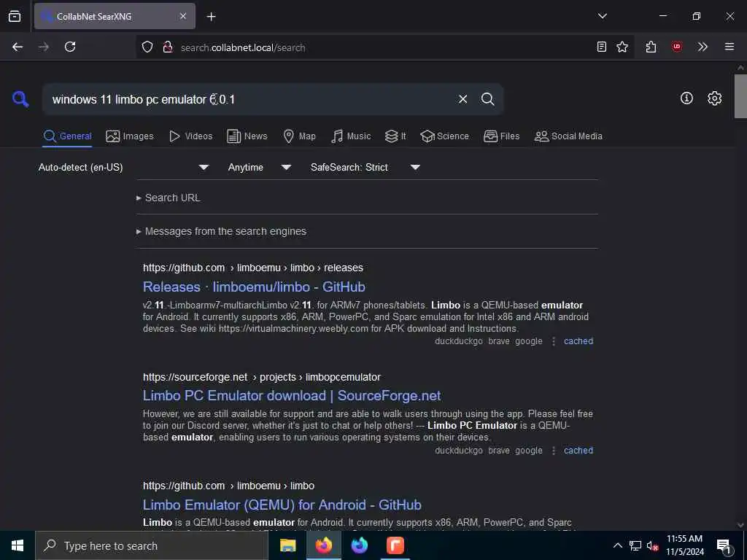Switch to Images search category
The width and height of the screenshot is (747, 560).
(130, 136)
